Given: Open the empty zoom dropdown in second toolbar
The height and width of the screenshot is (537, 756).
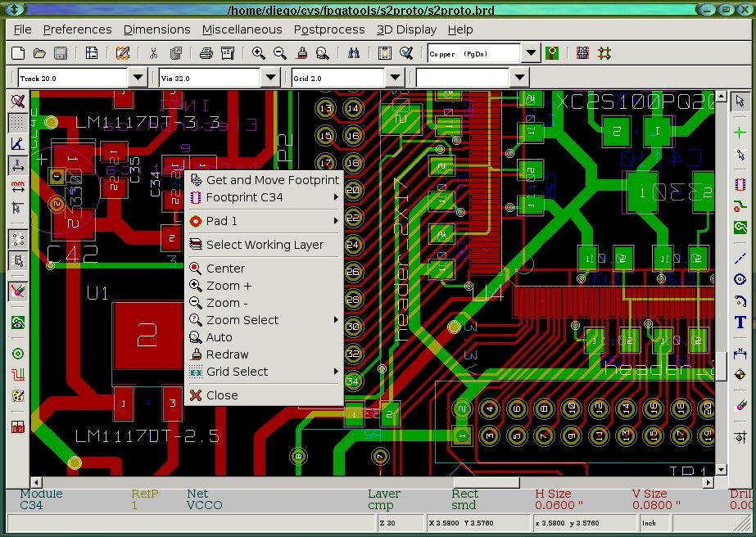Looking at the screenshot, I should (x=519, y=77).
